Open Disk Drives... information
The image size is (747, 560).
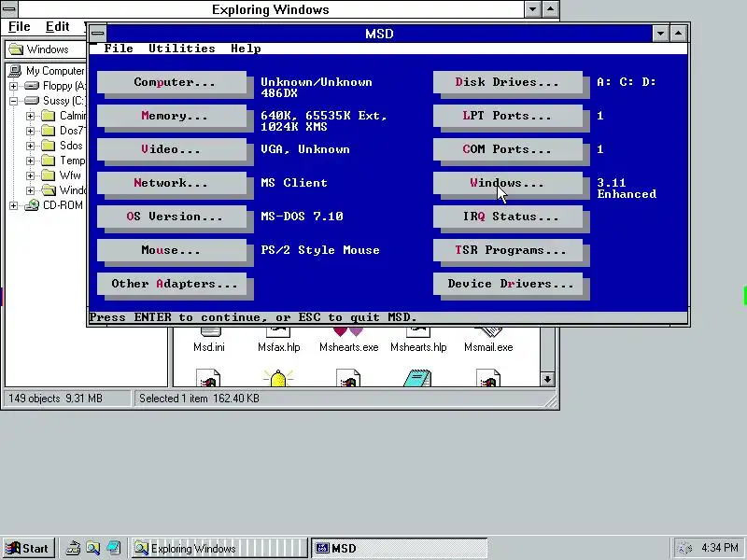click(x=508, y=82)
